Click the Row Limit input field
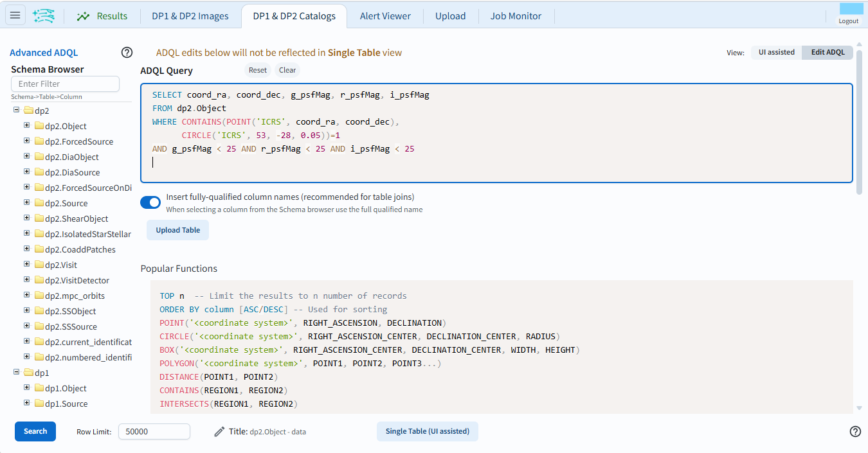Screen dimensions: 868x453 pos(154,432)
